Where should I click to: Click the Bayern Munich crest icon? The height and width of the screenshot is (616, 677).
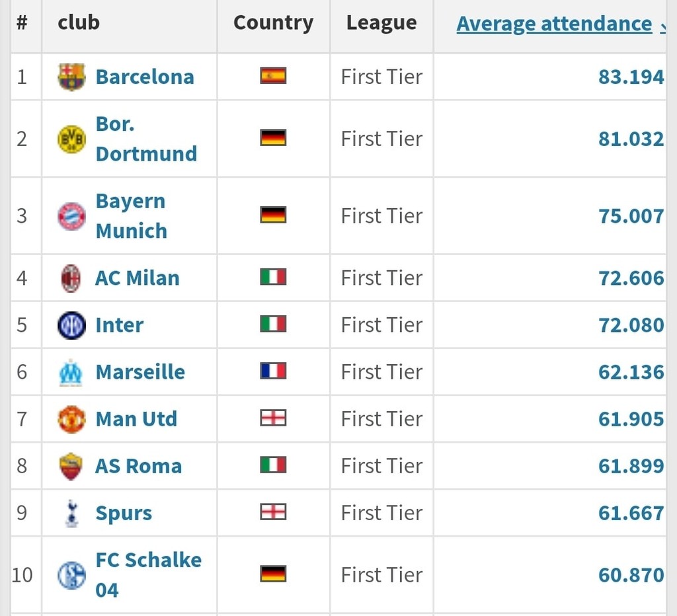71,216
